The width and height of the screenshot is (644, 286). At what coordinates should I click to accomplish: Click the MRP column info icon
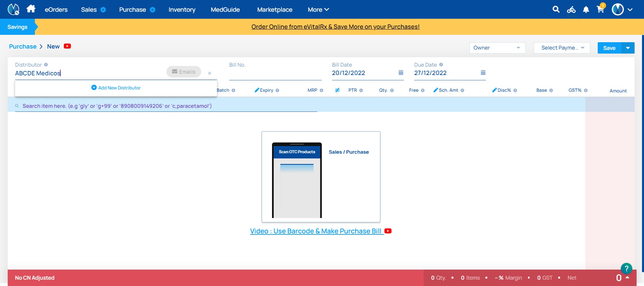click(x=321, y=90)
